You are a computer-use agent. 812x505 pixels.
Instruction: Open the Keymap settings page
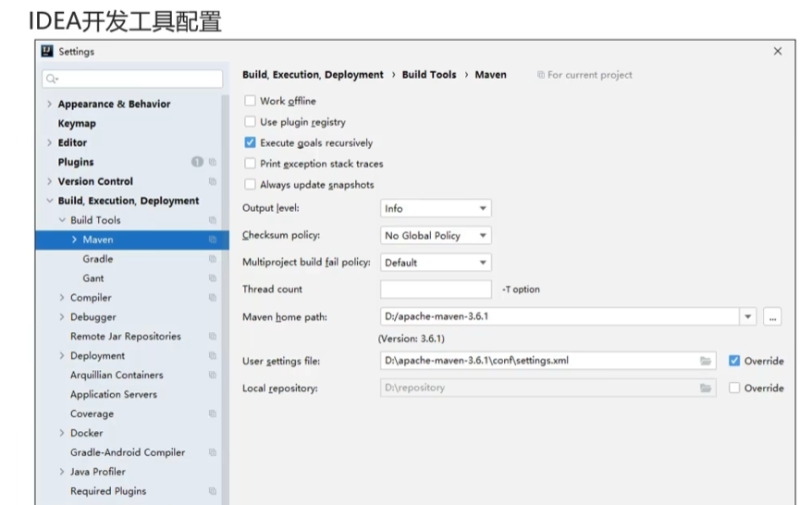coord(77,123)
